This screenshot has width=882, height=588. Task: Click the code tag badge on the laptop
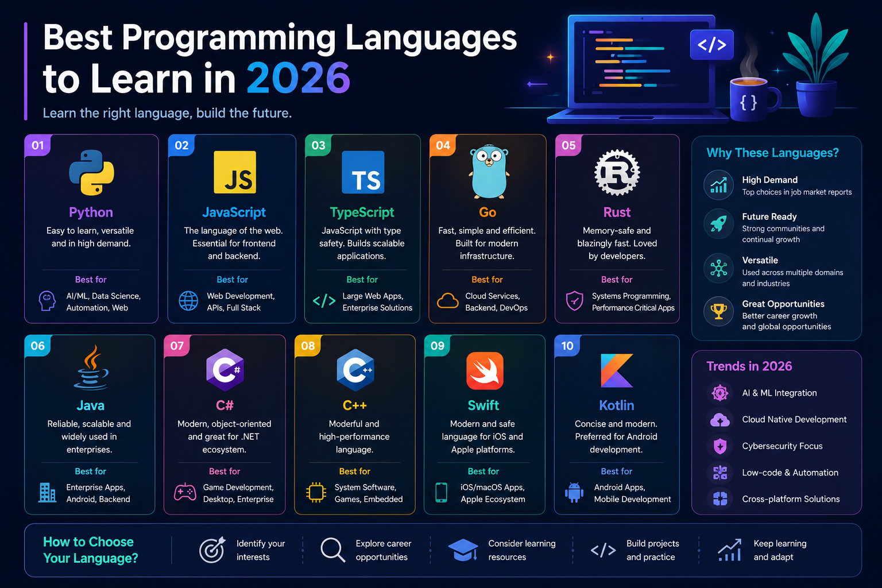tap(712, 45)
